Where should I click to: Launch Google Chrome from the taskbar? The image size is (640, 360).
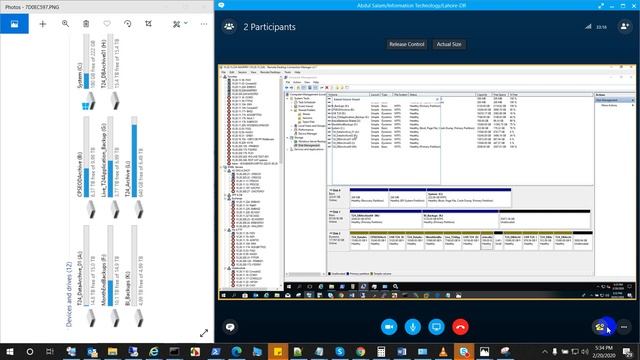[360, 351]
